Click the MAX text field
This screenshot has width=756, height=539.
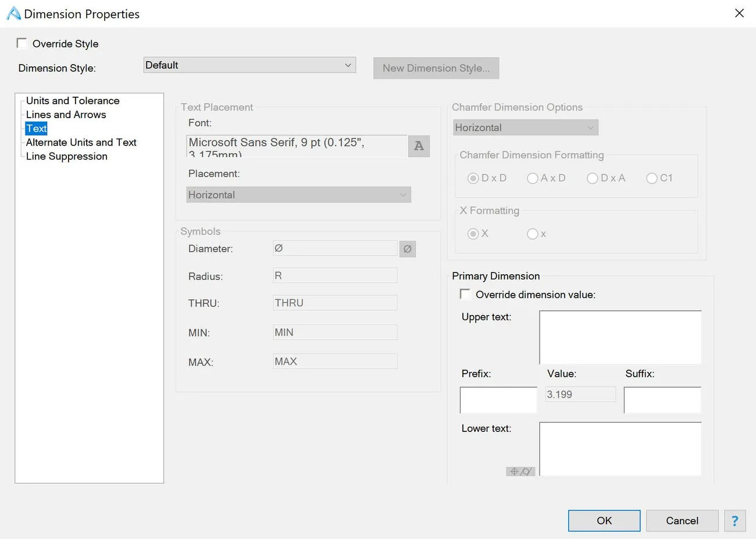tap(335, 361)
